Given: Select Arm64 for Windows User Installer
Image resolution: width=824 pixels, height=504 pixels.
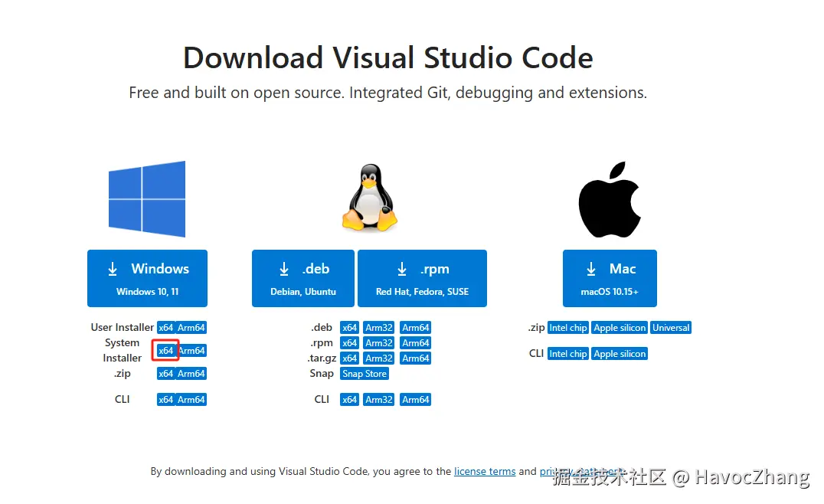Looking at the screenshot, I should point(191,327).
